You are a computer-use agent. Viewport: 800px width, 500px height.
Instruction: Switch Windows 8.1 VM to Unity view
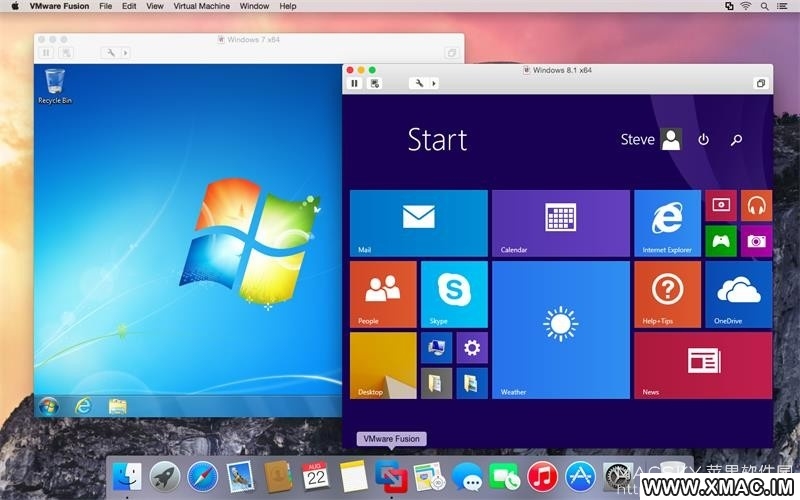pos(761,83)
